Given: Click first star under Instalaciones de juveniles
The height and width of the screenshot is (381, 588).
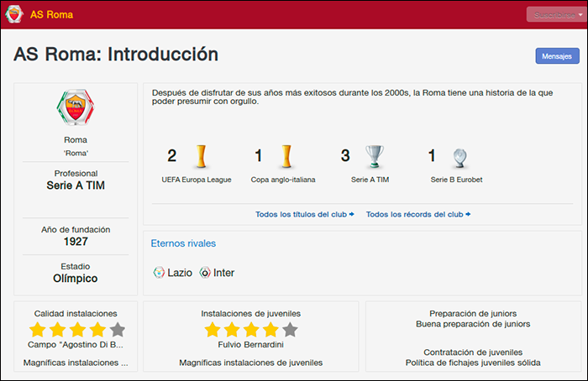Looking at the screenshot, I should [x=213, y=330].
